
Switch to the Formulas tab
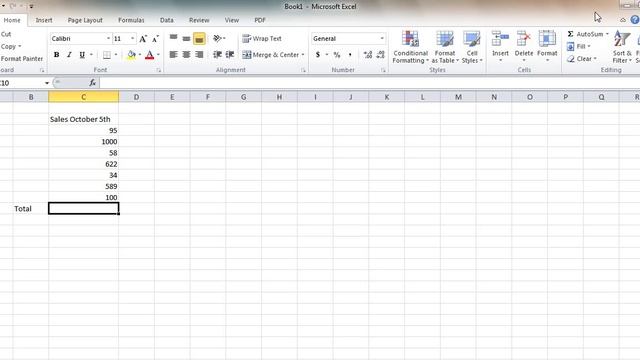click(x=131, y=20)
